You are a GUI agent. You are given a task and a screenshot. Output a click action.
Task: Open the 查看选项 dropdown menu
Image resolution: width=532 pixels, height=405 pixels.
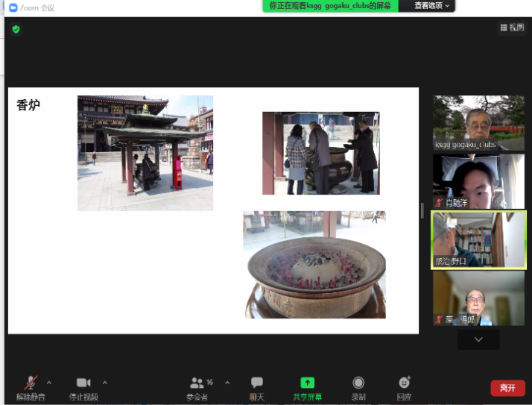[432, 6]
